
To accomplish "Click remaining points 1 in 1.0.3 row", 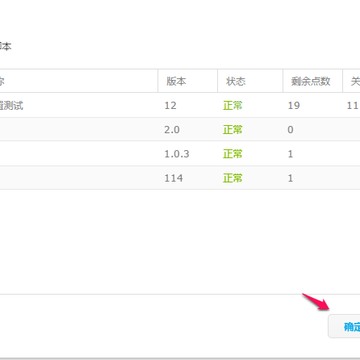I will coord(290,154).
